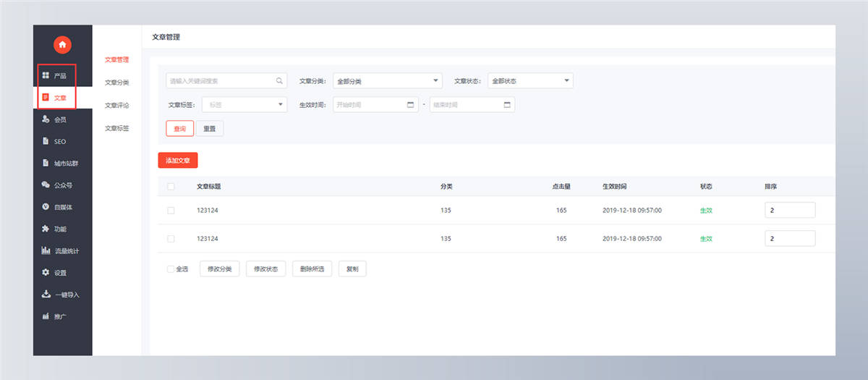Select the 文章 document icon in sidebar
This screenshot has width=868, height=380.
tap(46, 97)
